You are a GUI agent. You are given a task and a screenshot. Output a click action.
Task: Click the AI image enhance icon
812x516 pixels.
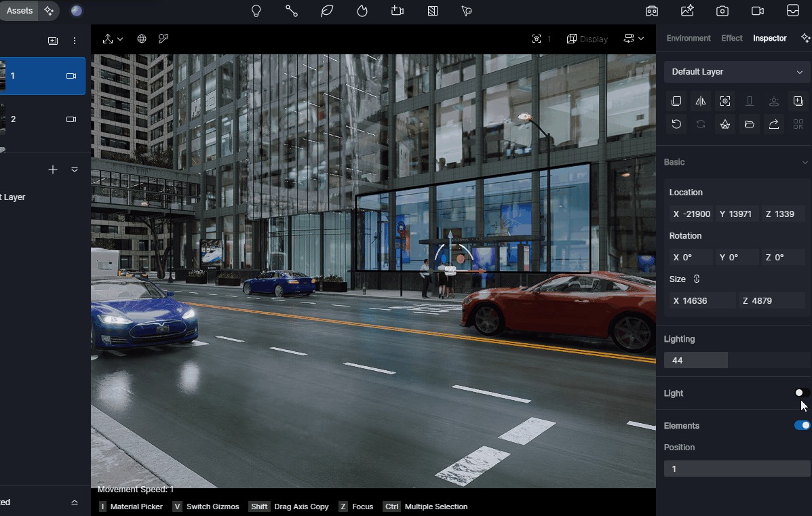pos(687,10)
